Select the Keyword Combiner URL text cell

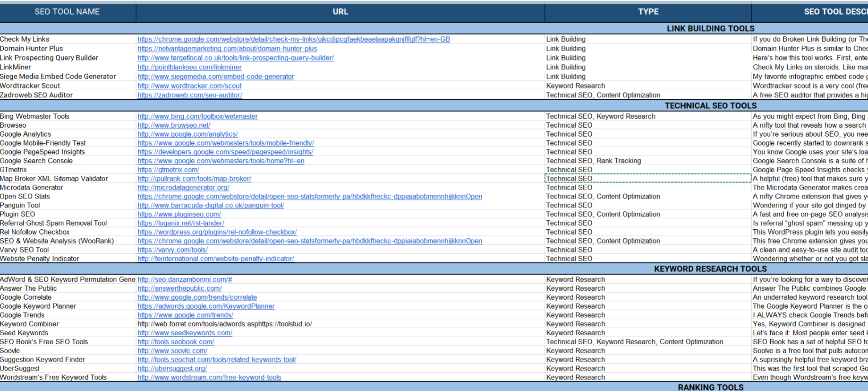click(x=224, y=324)
